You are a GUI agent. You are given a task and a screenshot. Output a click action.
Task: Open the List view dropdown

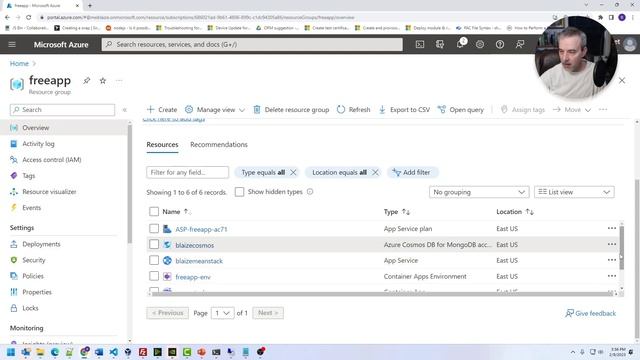click(x=574, y=192)
